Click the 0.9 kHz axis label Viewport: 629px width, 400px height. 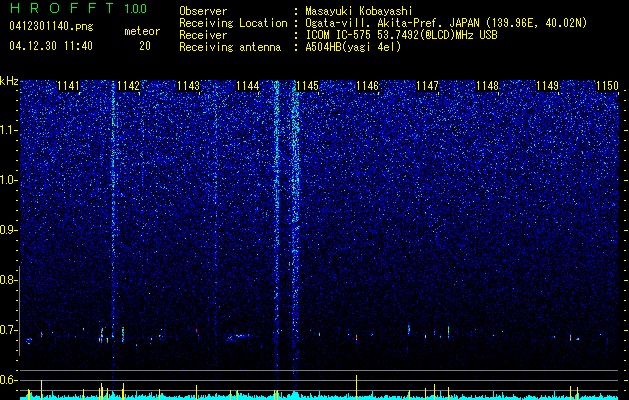[x=8, y=230]
